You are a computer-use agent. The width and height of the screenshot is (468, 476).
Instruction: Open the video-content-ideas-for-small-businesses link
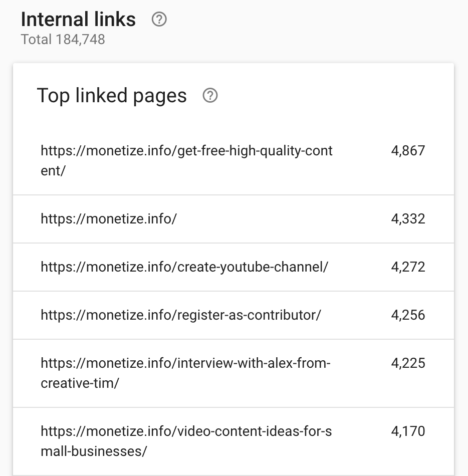coord(186,441)
